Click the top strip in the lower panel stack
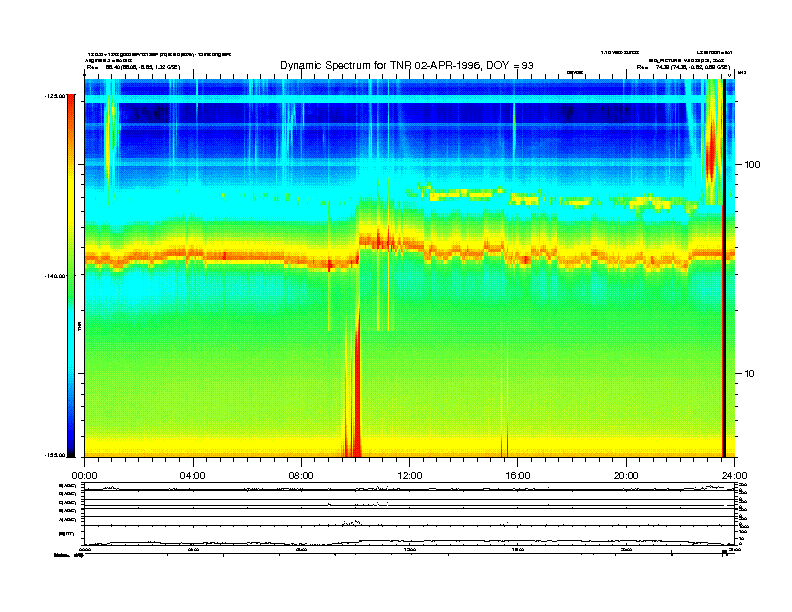 (x=409, y=487)
